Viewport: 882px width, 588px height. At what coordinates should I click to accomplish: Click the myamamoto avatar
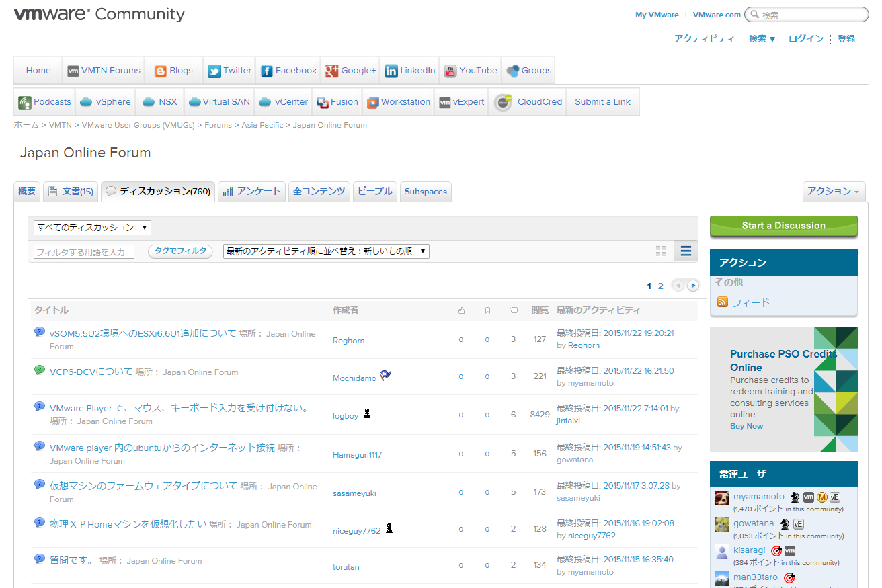click(721, 498)
